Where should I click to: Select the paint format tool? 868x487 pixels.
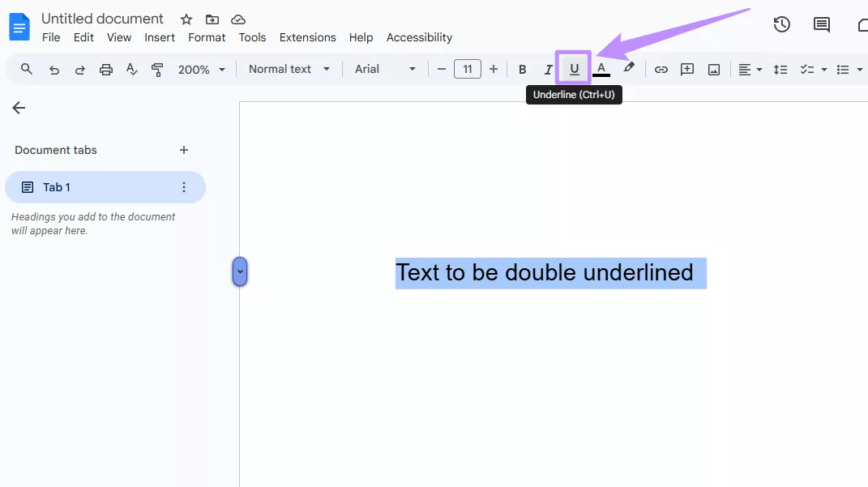point(157,69)
